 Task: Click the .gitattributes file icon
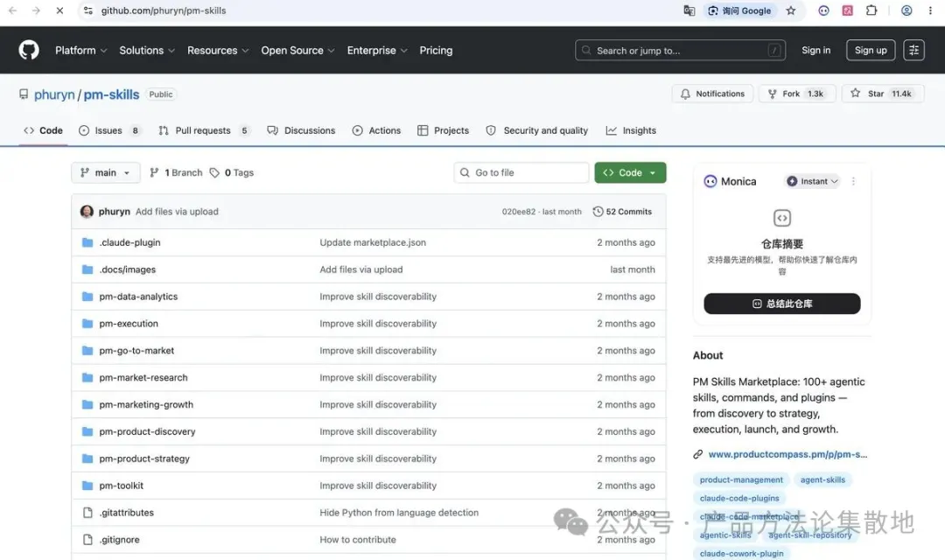pyautogui.click(x=87, y=513)
